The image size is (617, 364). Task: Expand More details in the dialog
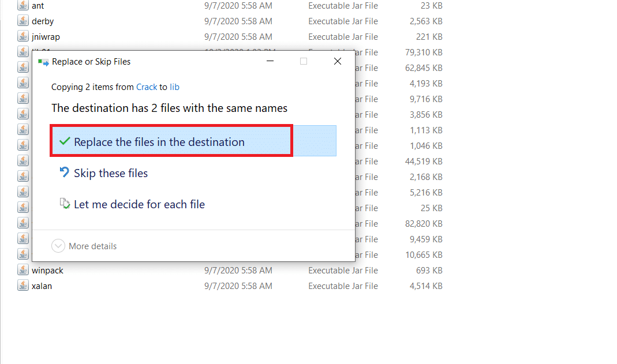click(x=84, y=246)
